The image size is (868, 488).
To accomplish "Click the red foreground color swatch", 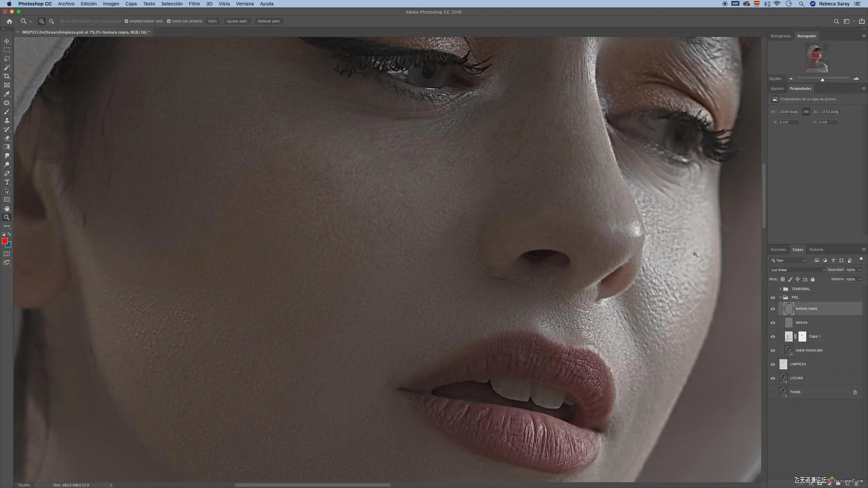I will tap(5, 241).
